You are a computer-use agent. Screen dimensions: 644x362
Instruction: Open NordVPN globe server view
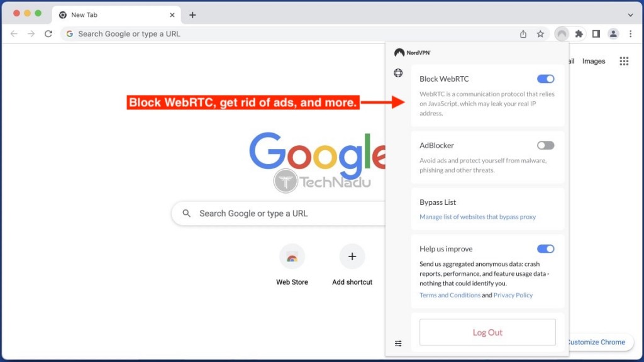pyautogui.click(x=398, y=73)
